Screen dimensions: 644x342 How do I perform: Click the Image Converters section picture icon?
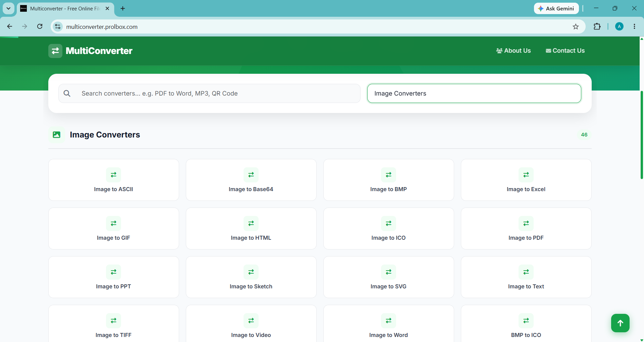click(57, 135)
